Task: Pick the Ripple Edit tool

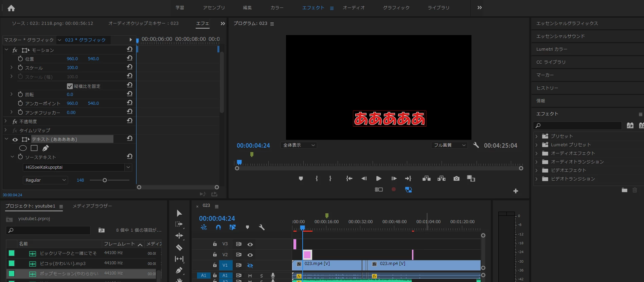Action: [179, 236]
